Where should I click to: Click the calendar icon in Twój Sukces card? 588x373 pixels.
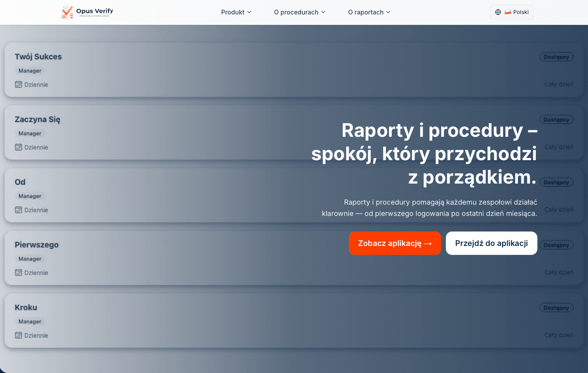pyautogui.click(x=18, y=85)
